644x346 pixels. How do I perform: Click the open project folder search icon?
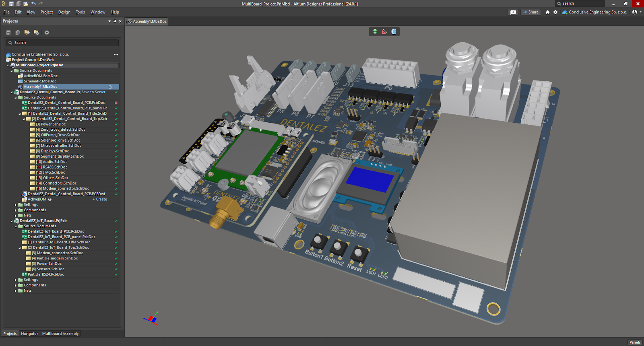[27, 33]
